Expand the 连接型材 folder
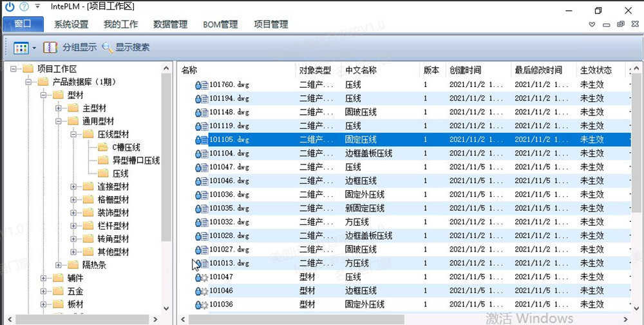This screenshot has height=325, width=644. [73, 186]
